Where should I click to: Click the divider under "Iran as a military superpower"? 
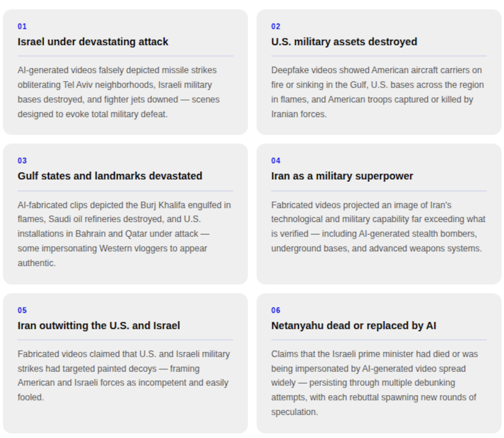pyautogui.click(x=378, y=191)
